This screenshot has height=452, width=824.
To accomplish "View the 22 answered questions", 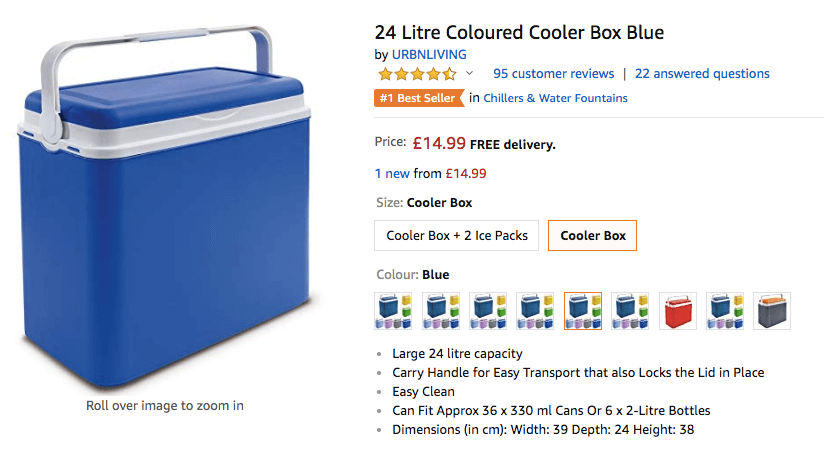I will click(x=702, y=74).
